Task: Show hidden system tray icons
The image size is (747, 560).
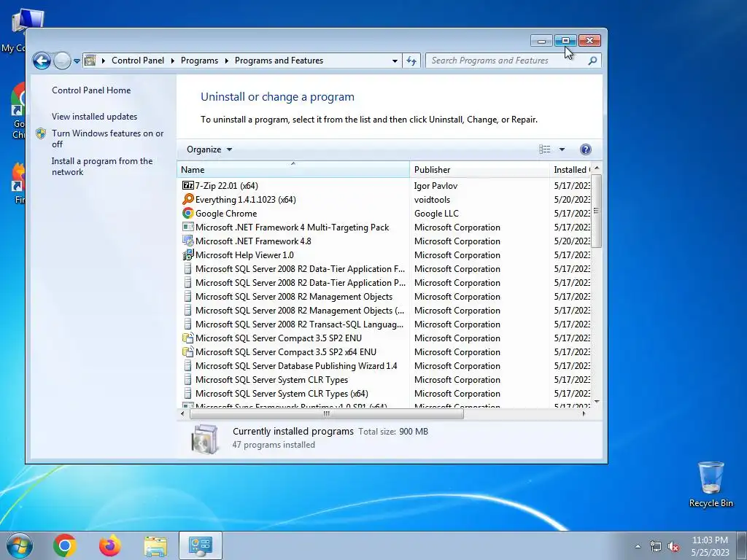Action: (638, 546)
